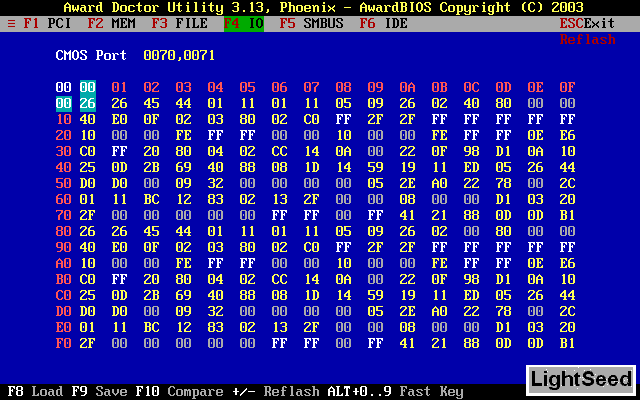640x400 pixels.
Task: Select value ED in row 40
Action: pyautogui.click(x=471, y=167)
